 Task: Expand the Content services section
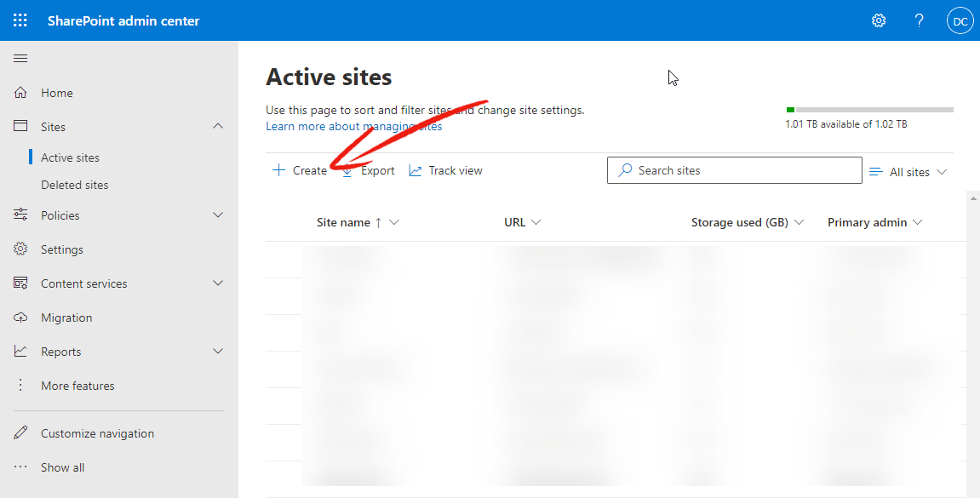pyautogui.click(x=118, y=283)
